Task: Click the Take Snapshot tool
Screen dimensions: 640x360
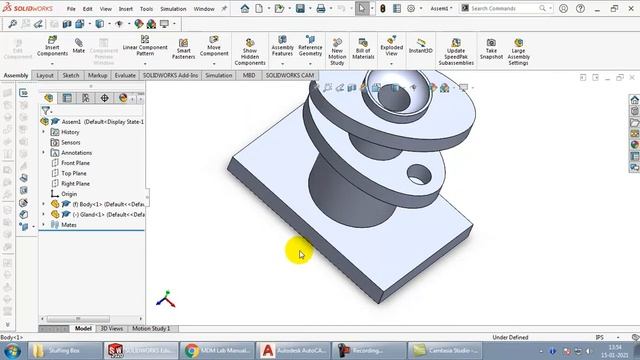Action: 491,49
